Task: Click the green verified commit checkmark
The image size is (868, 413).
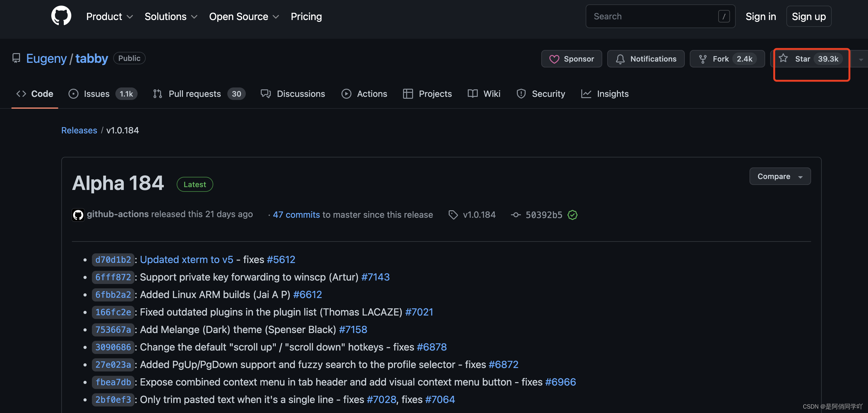Action: point(572,215)
